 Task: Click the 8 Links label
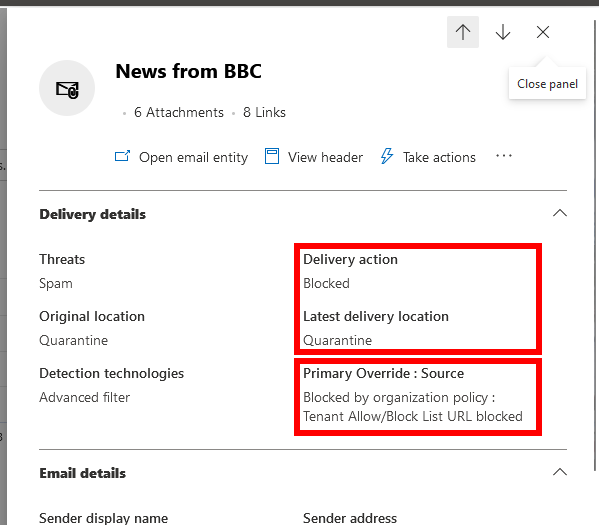(264, 112)
